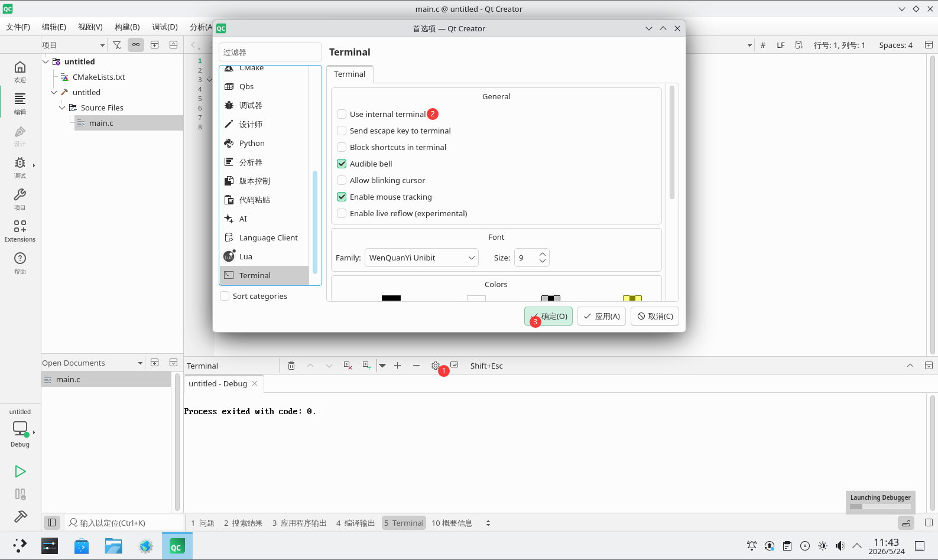Open the Extensions mode
Screen dimensions: 938x560
point(20,230)
